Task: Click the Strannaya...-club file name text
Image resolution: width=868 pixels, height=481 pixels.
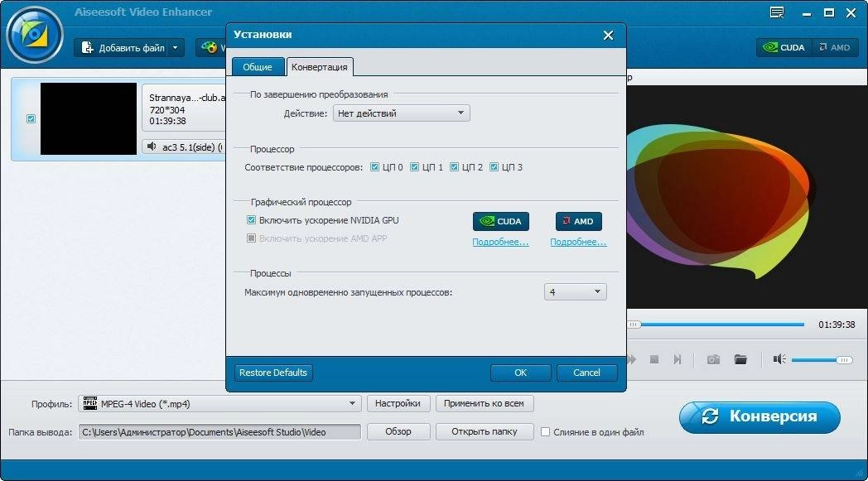Action: [x=187, y=98]
